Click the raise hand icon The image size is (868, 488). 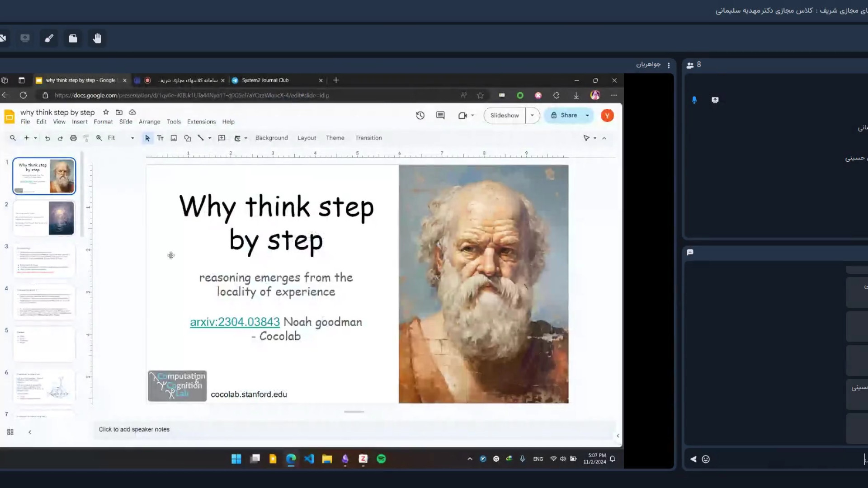(97, 38)
